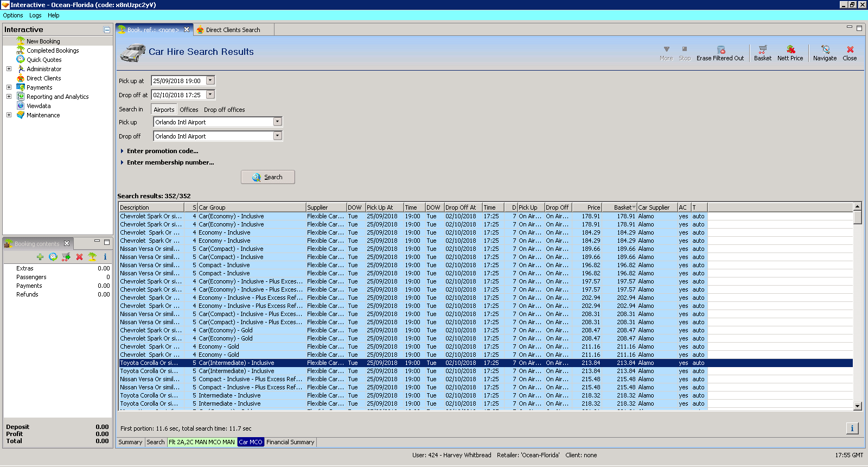Switch to the Financial Summary tab
This screenshot has width=868, height=467.
[290, 442]
